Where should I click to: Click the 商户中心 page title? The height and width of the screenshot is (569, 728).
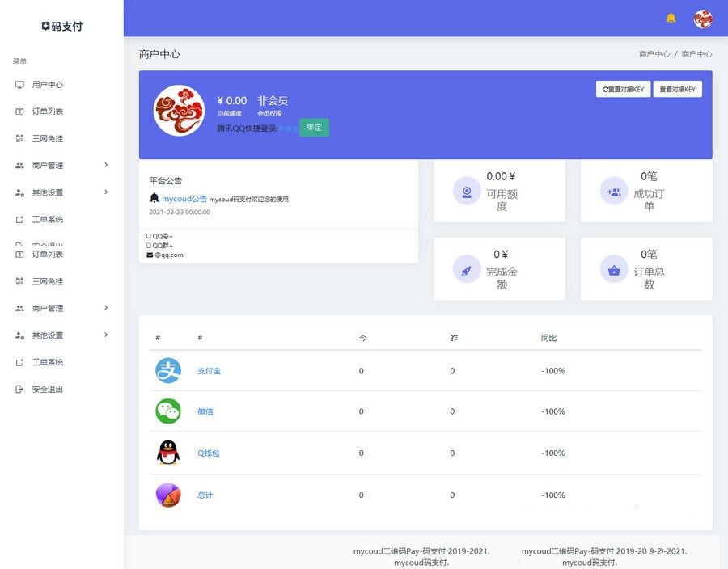pyautogui.click(x=159, y=54)
